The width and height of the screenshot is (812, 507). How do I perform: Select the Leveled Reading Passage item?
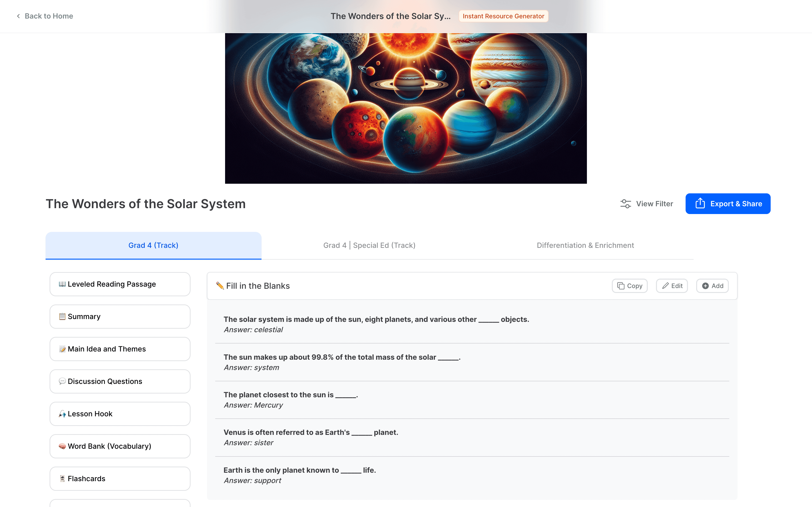click(120, 284)
